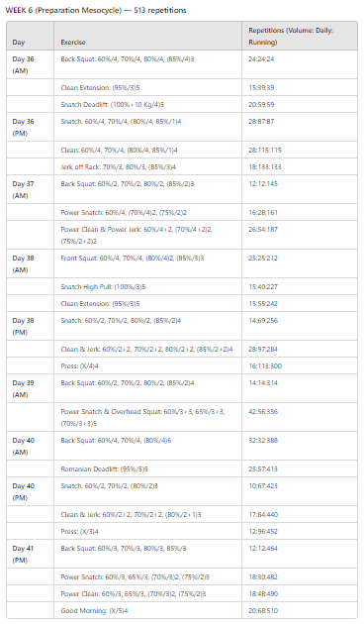Select the Romanian Deadlift exercise cell
Screen dimensions: 364x624
coord(147,468)
